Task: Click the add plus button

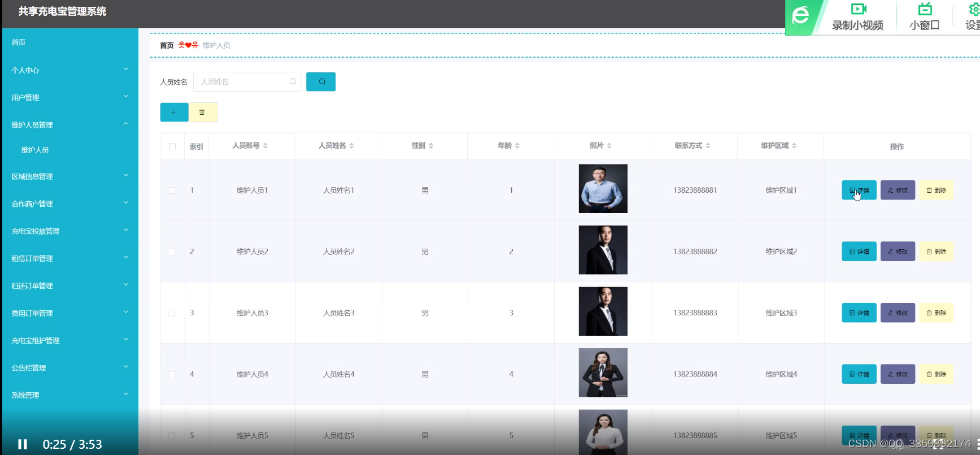Action: (x=174, y=112)
